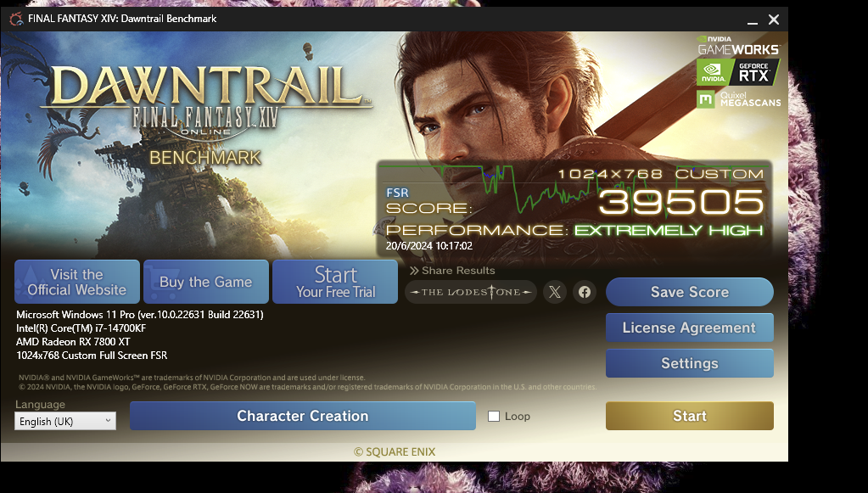Click the 1024x768 Custom Full Screen FSR line

click(x=92, y=356)
